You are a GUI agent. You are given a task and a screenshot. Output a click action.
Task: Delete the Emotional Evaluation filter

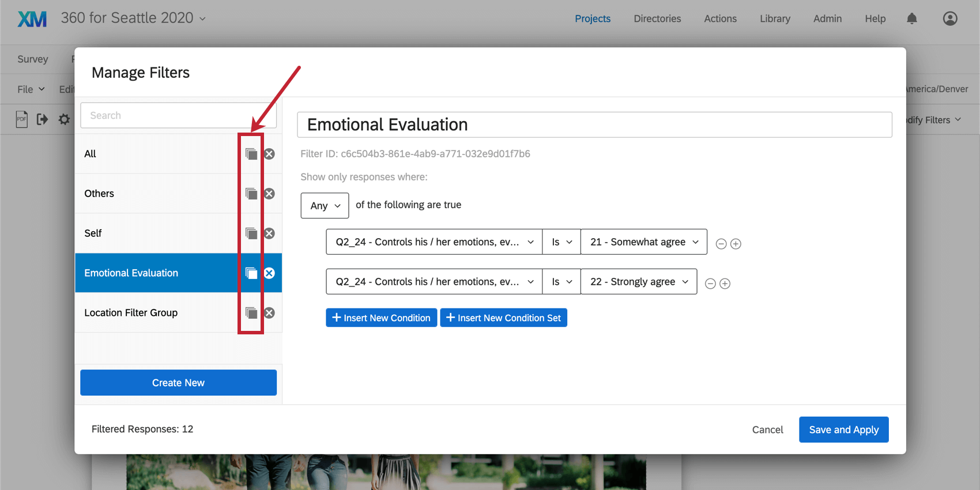point(269,273)
